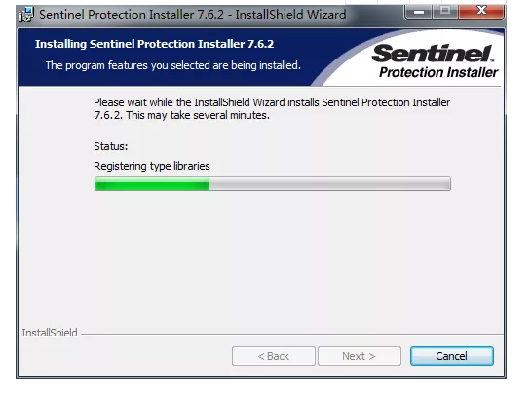Close the Sentinel installer window
This screenshot has height=395, width=532.
[481, 12]
